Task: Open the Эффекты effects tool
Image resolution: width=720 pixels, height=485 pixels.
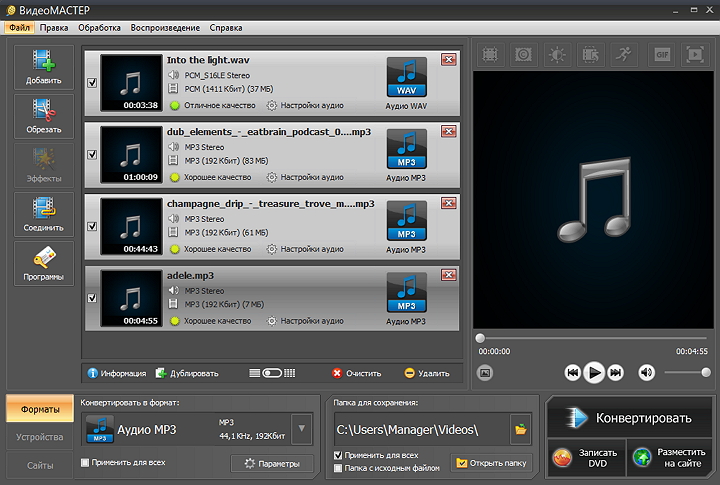Action: coord(44,165)
